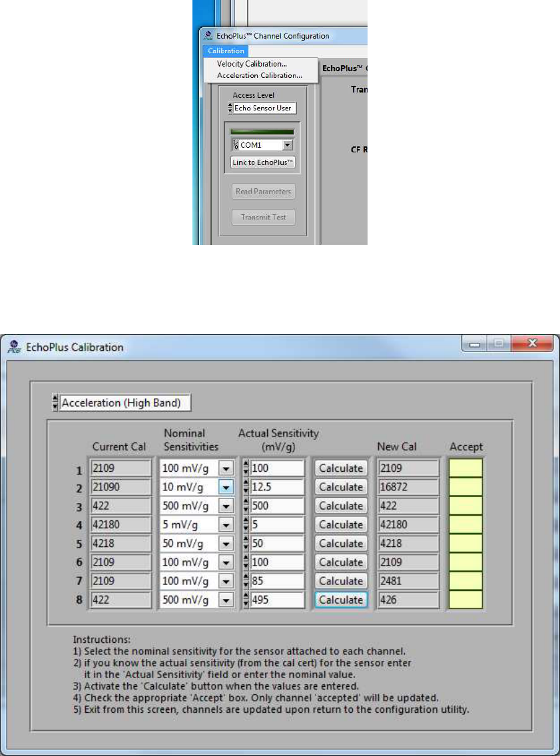Screen dimensions: 560x756
Task: Click actual sensitivity field showing 85
Action: pyautogui.click(x=277, y=581)
